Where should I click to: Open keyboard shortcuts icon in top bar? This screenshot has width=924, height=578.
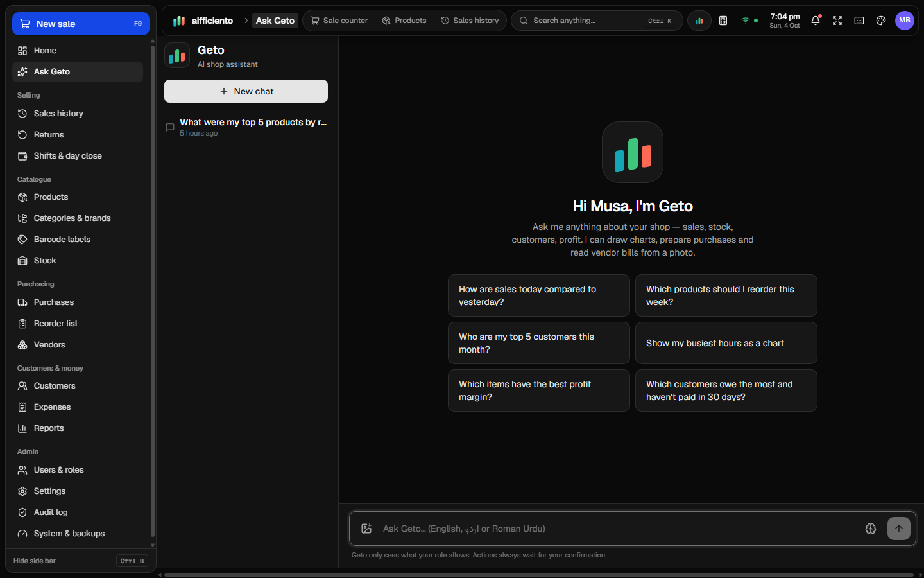859,21
